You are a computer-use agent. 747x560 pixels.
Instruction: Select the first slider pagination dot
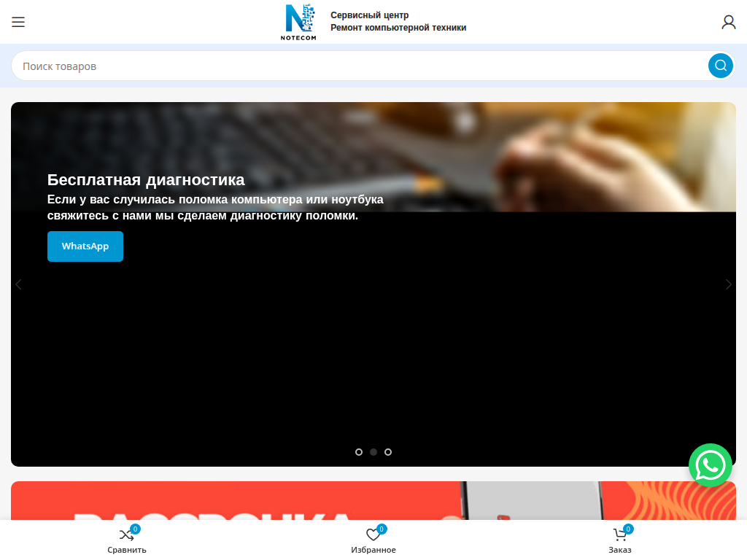tap(359, 452)
